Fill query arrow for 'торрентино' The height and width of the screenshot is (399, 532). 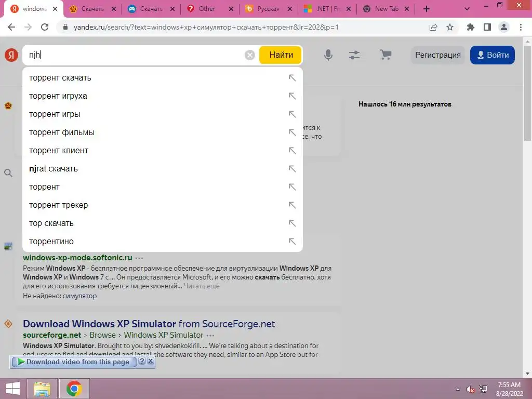[292, 241]
